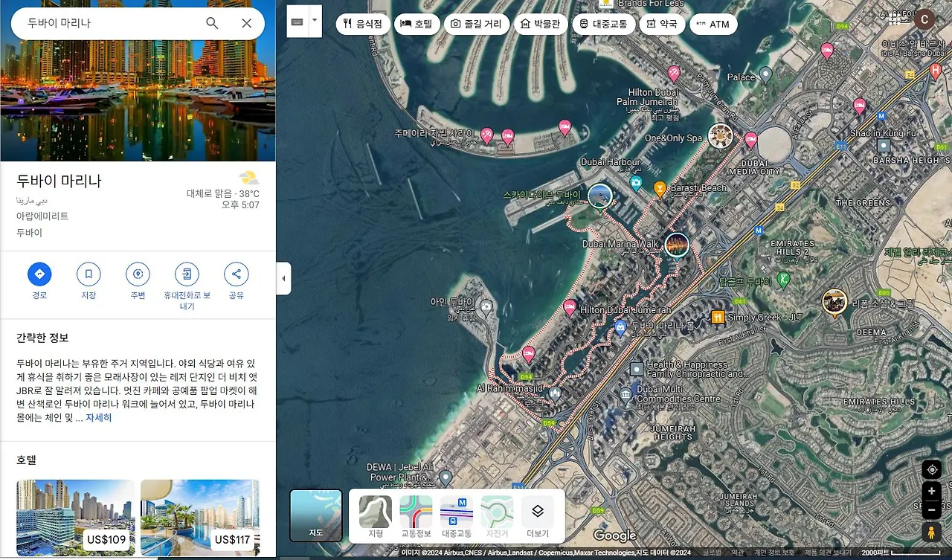Send to phone via 휴대전화로 보내기
The height and width of the screenshot is (560, 952).
click(x=187, y=274)
